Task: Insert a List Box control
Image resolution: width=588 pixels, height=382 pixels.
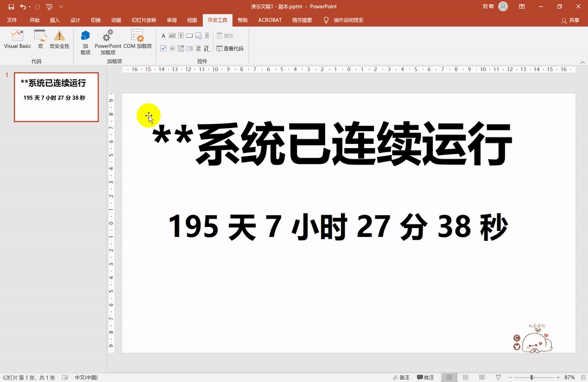Action: (x=181, y=48)
